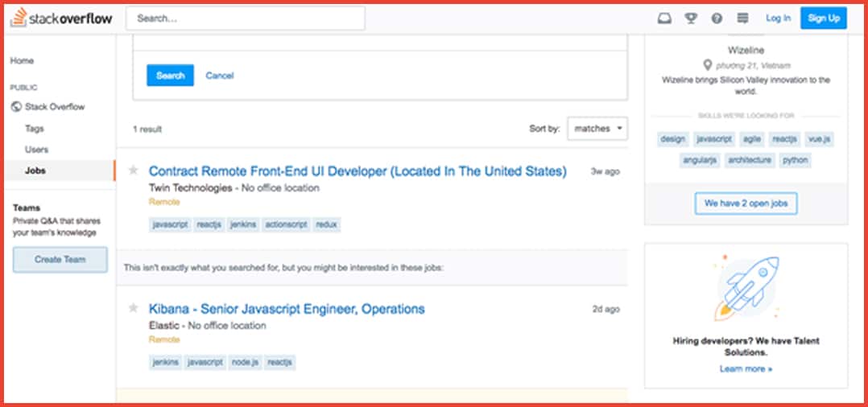The image size is (868, 407).
Task: Click python skill tag in Wizeline card
Action: (x=795, y=160)
